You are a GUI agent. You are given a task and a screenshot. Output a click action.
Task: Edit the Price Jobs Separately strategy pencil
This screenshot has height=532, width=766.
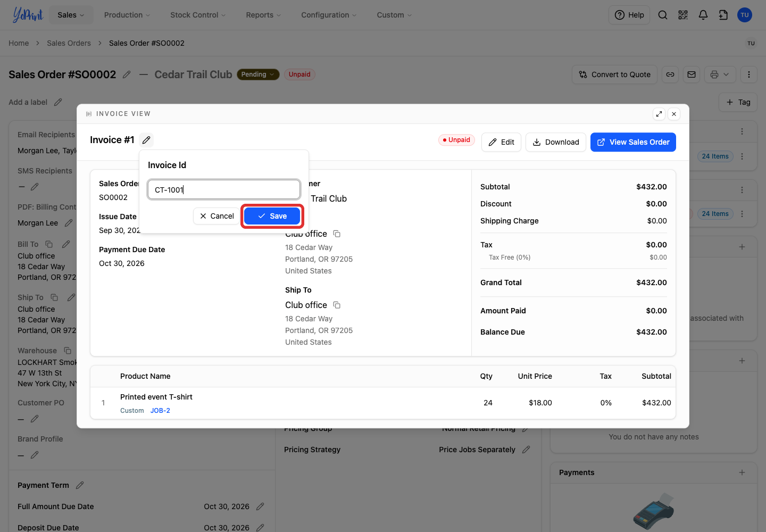tap(526, 450)
